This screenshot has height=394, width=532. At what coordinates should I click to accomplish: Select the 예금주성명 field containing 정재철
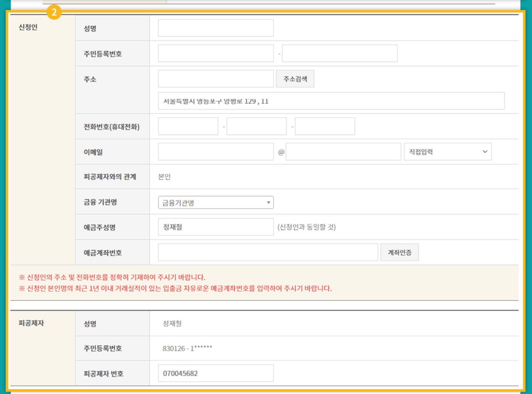click(215, 227)
